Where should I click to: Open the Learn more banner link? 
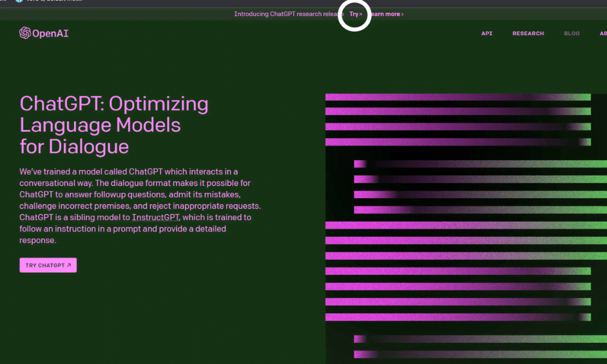(x=385, y=14)
